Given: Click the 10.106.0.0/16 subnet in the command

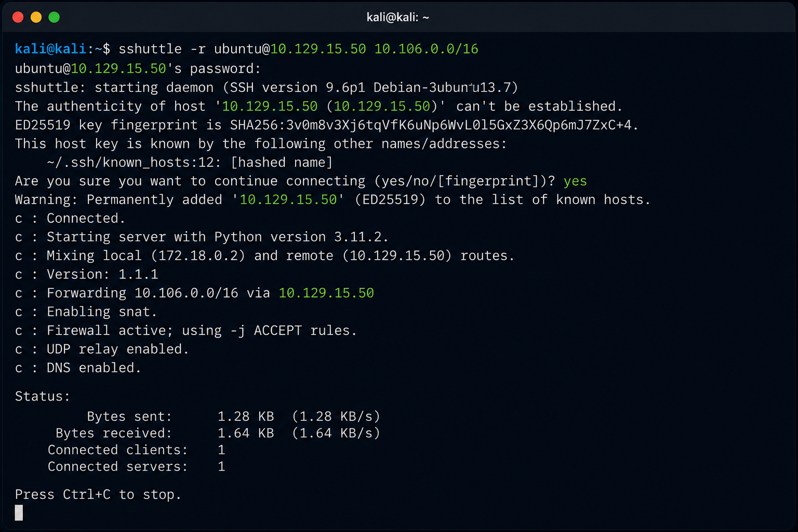Looking at the screenshot, I should click(426, 49).
